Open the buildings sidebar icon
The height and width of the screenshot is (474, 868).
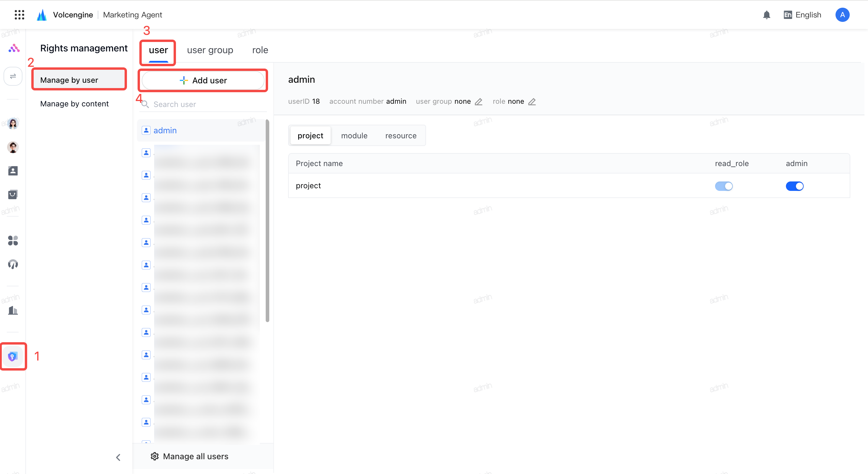click(x=13, y=310)
